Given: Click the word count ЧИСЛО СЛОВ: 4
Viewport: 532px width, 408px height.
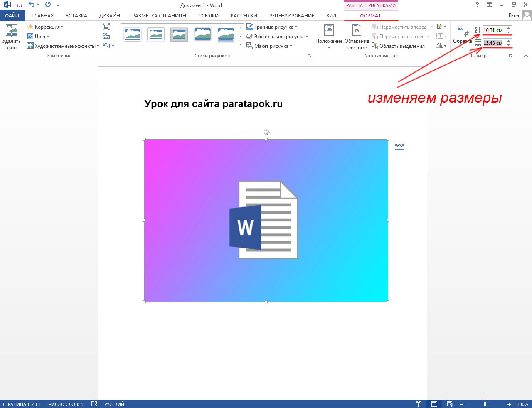Looking at the screenshot, I should [66, 404].
